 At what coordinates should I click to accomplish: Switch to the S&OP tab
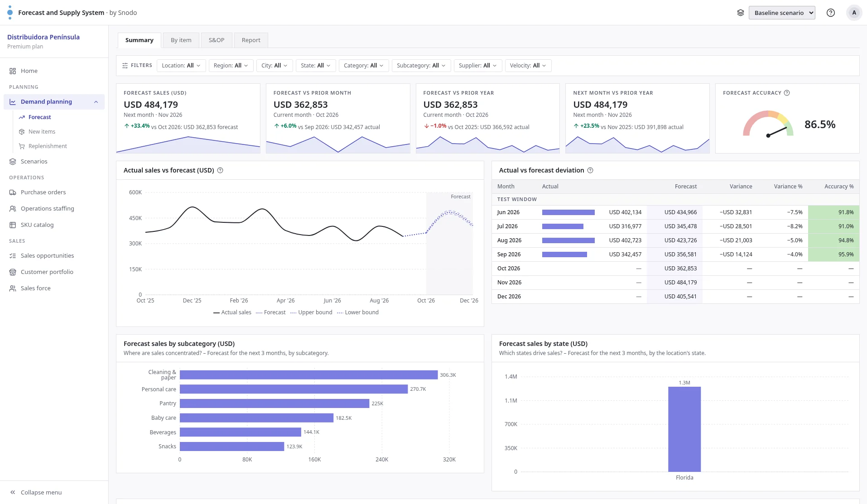217,40
